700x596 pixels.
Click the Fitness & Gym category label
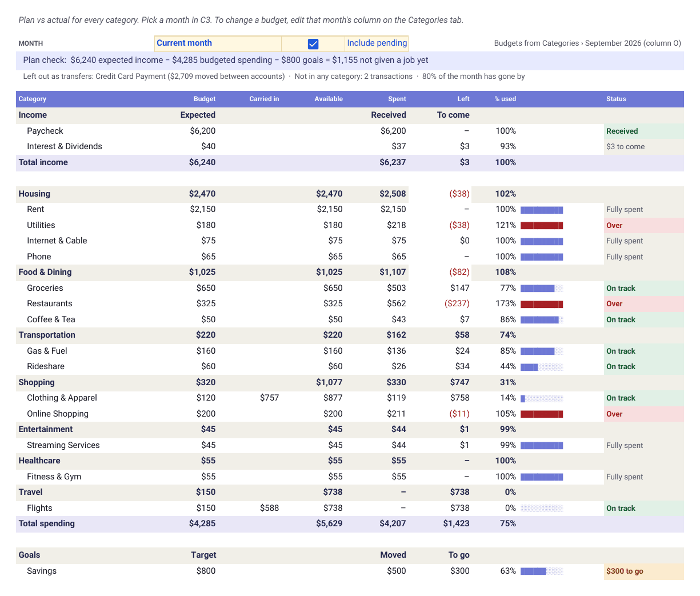[x=54, y=477]
